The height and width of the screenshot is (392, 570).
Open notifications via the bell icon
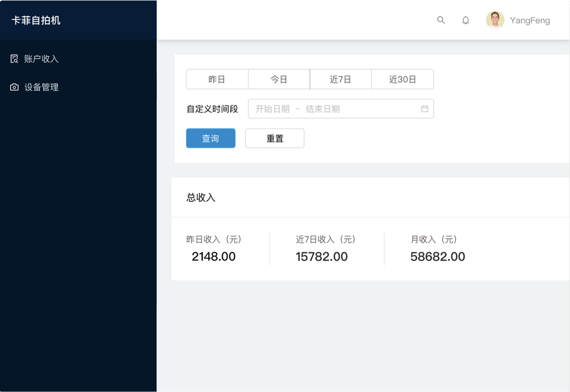(x=466, y=20)
